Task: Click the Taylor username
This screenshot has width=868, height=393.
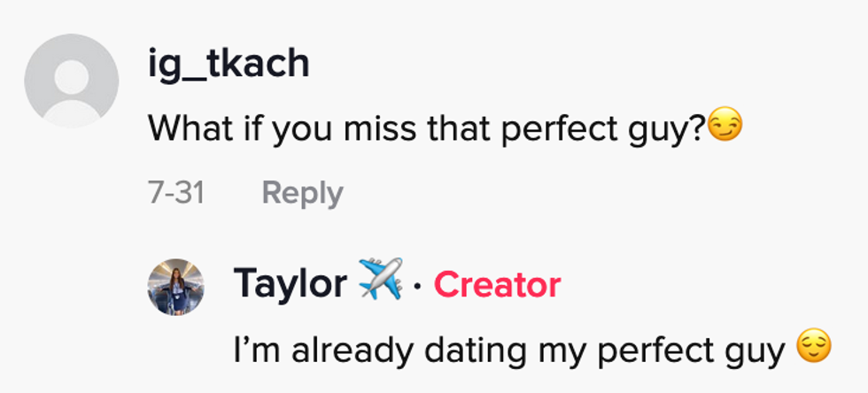Action: [290, 284]
